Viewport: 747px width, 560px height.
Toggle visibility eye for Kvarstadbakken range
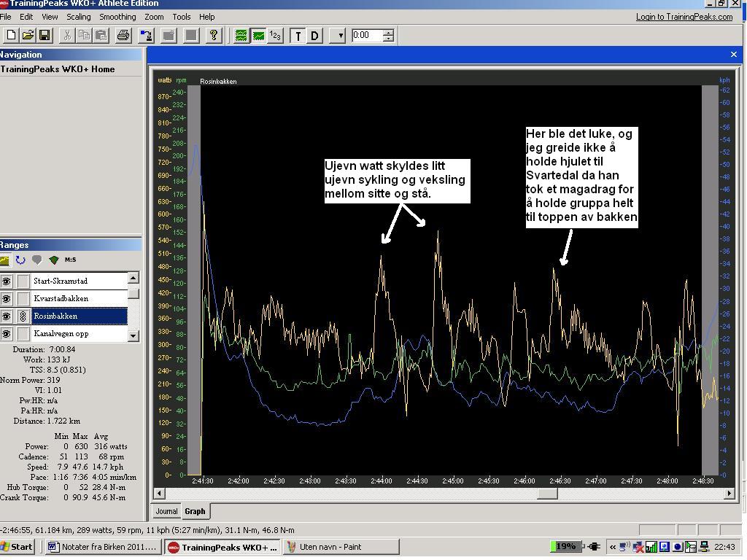coord(6,298)
